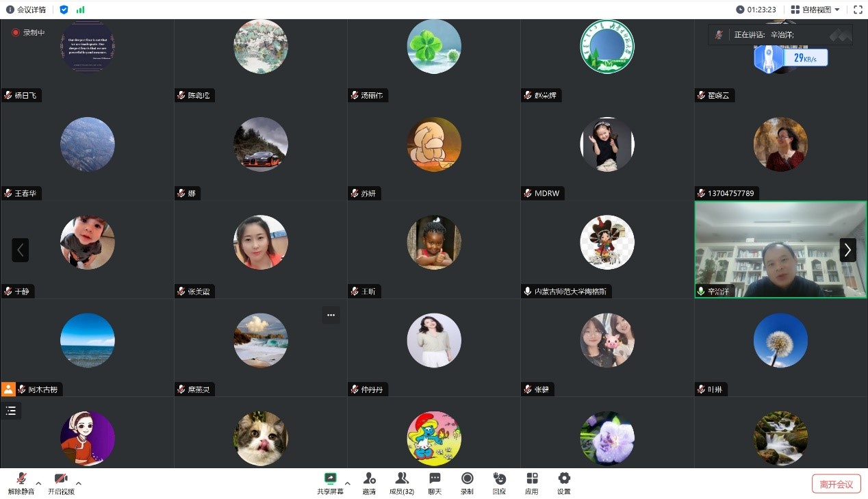Open the 宫格视图 layout dropdown
The width and height of the screenshot is (868, 499).
pyautogui.click(x=815, y=10)
